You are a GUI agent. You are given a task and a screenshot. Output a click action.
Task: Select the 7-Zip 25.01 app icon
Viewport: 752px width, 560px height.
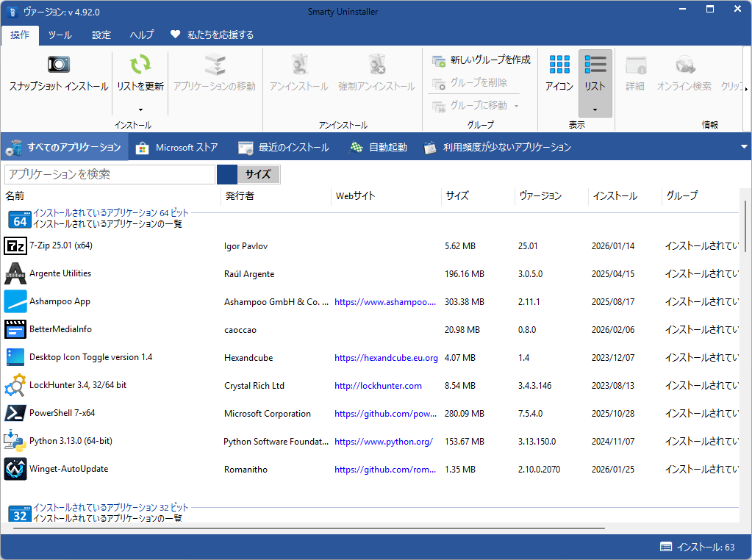[15, 246]
